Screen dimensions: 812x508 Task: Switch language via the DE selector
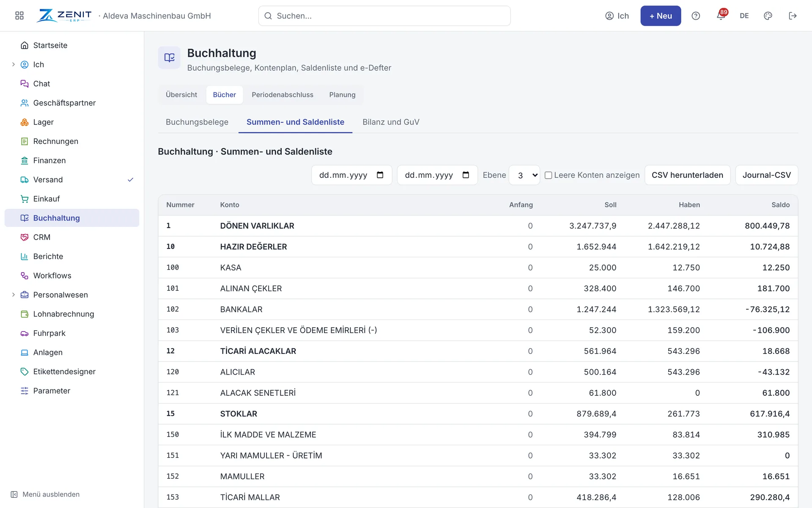tap(744, 16)
